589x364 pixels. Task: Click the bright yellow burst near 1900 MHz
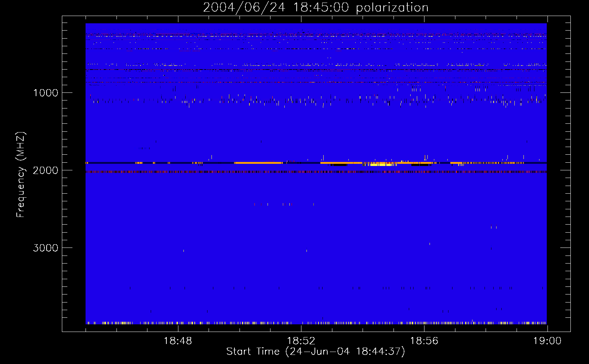click(381, 165)
